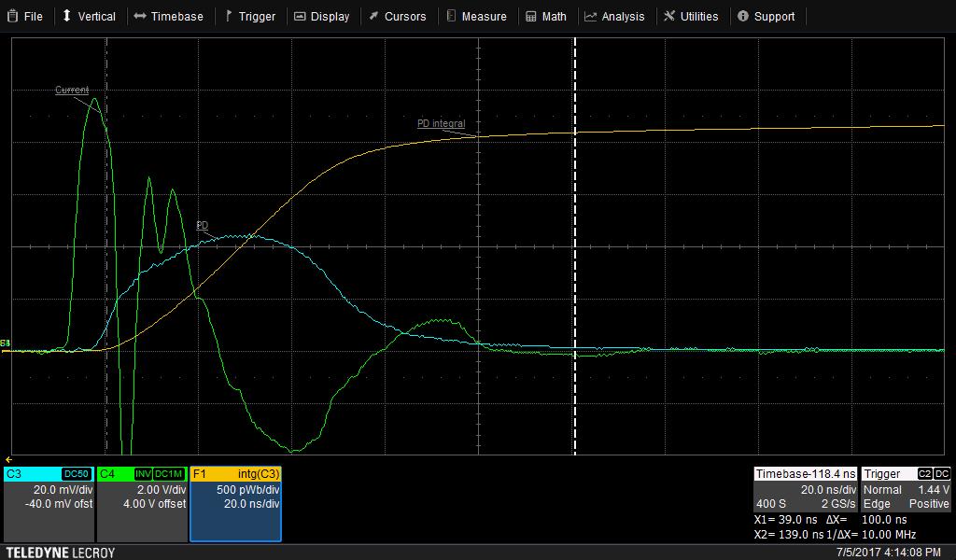This screenshot has height=560, width=956.
Task: Click the '20.0 ns/div' value in Timebase box
Action: (829, 490)
